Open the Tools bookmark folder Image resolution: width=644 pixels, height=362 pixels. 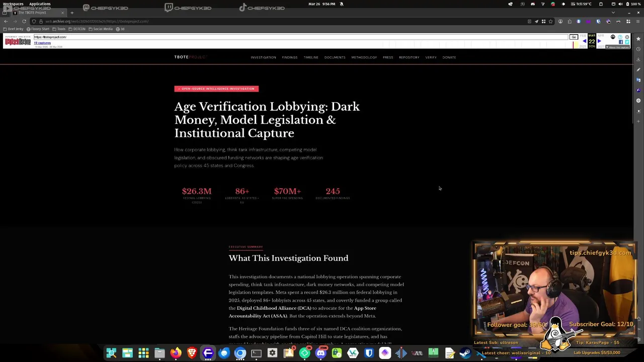[59, 29]
